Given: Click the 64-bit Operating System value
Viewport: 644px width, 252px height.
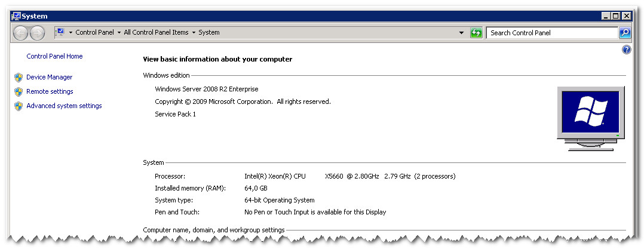Looking at the screenshot, I should click(x=280, y=200).
